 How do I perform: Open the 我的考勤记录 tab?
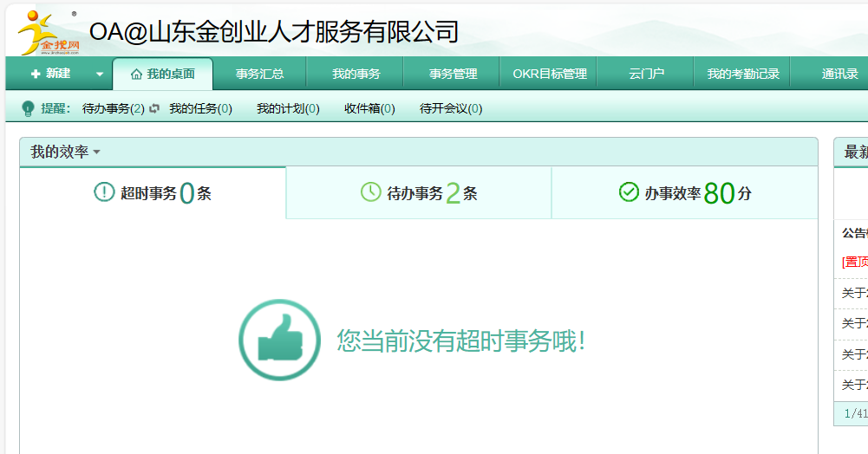742,74
